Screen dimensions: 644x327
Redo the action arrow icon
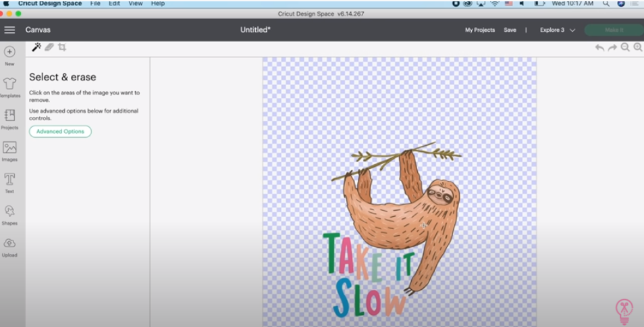tap(612, 48)
